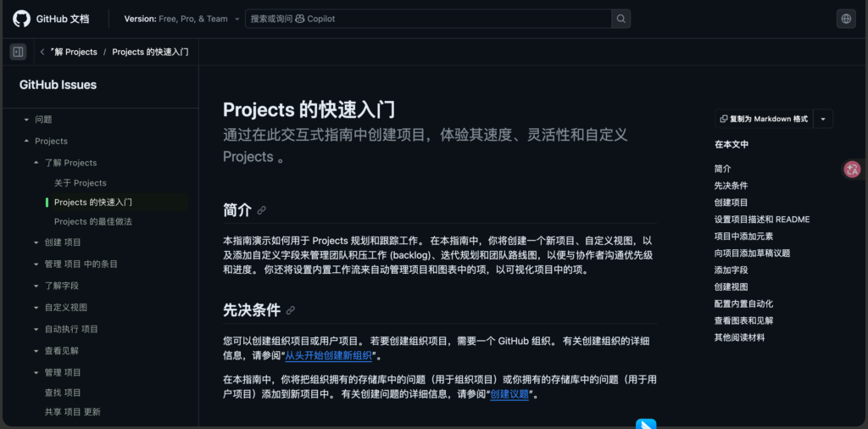The height and width of the screenshot is (429, 868).
Task: Click the anchor link icon beside 先决条件
Action: coord(291,310)
